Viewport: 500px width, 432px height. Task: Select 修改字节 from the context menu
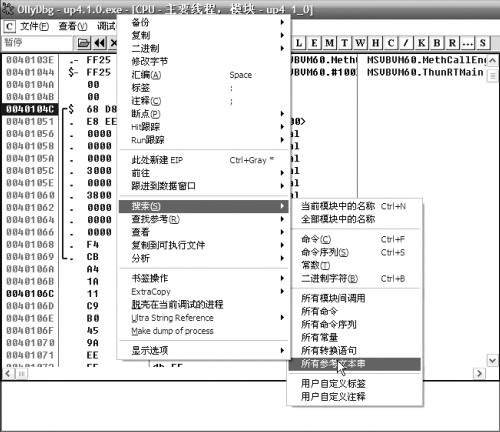click(x=203, y=61)
